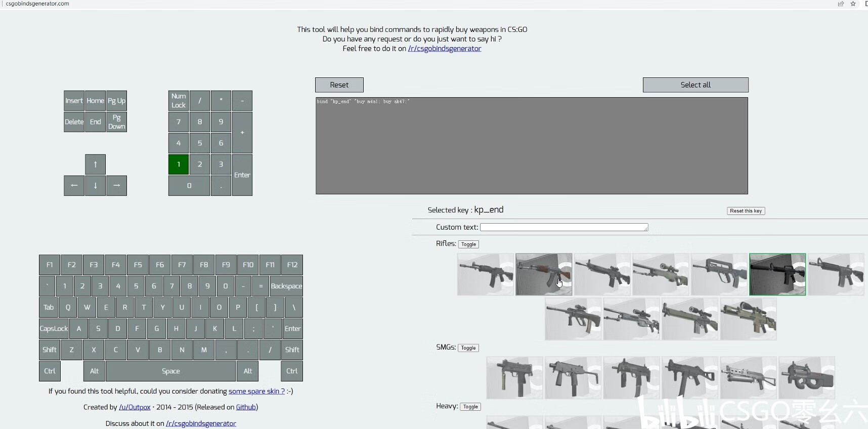Click the left arrow key
This screenshot has width=868, height=429.
point(74,186)
